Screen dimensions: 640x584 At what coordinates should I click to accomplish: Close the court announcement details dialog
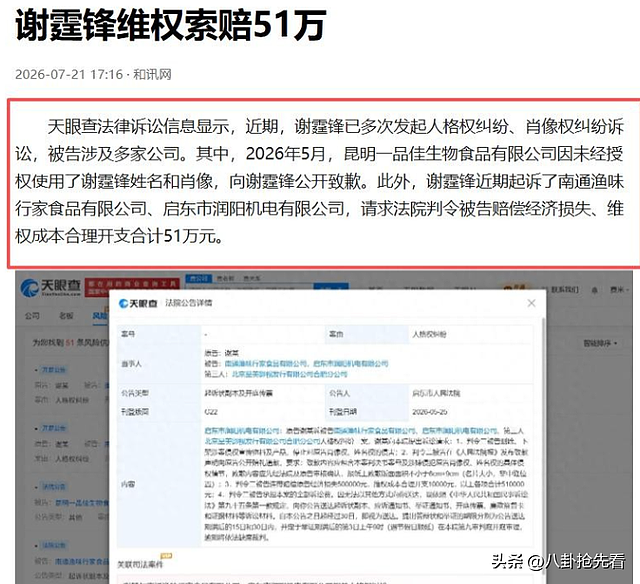tap(531, 303)
